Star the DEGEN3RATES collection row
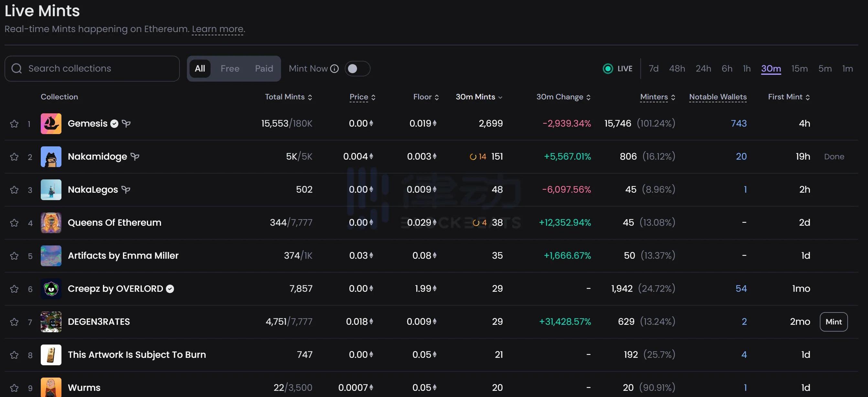 pos(14,322)
